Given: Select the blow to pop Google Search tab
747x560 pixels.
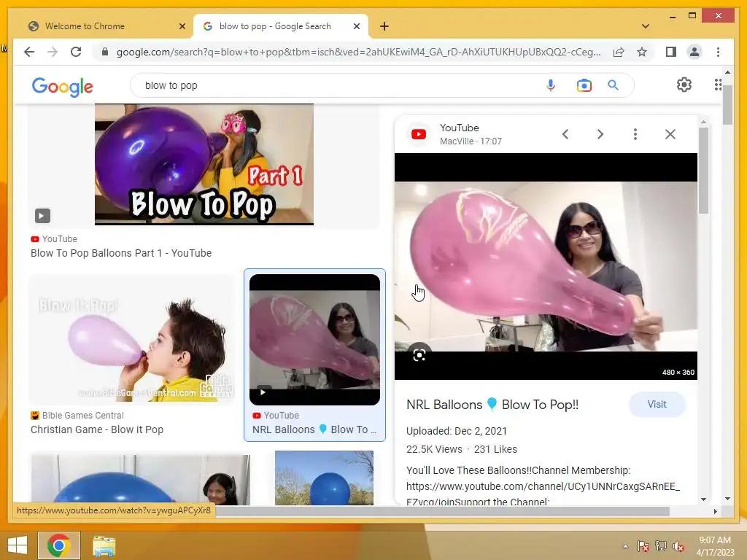Looking at the screenshot, I should pyautogui.click(x=281, y=26).
